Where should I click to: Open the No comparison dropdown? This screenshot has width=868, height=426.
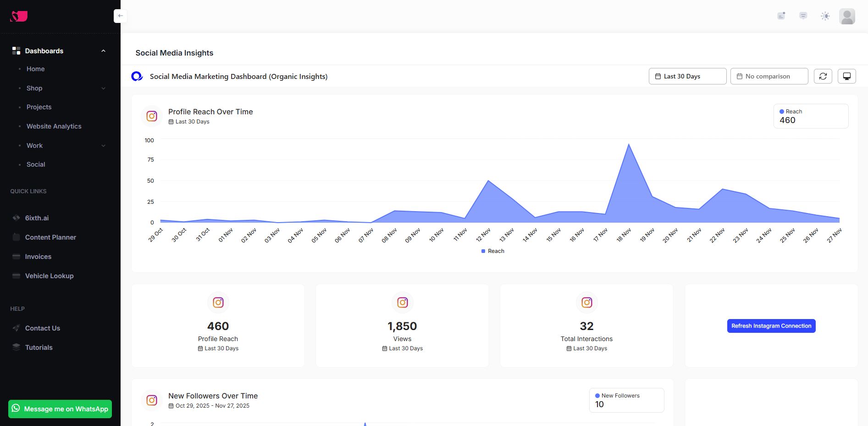768,76
